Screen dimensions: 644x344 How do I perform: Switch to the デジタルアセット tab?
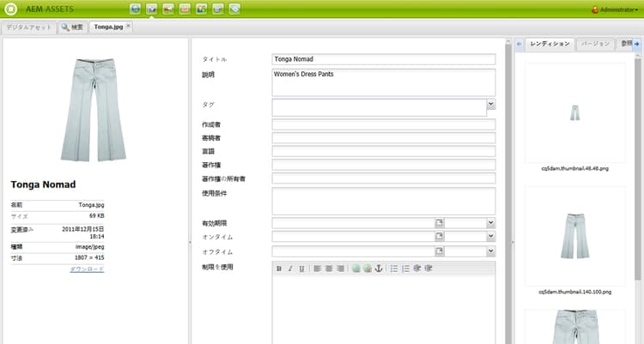tap(28, 27)
